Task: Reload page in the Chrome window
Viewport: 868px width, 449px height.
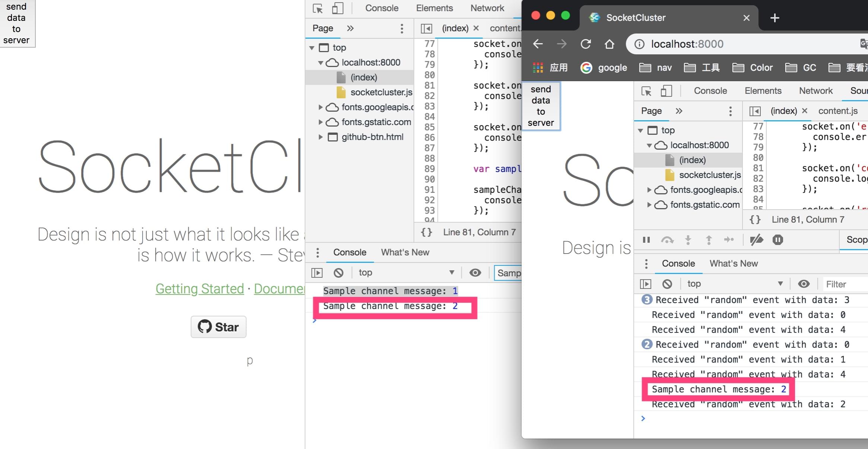Action: [585, 44]
